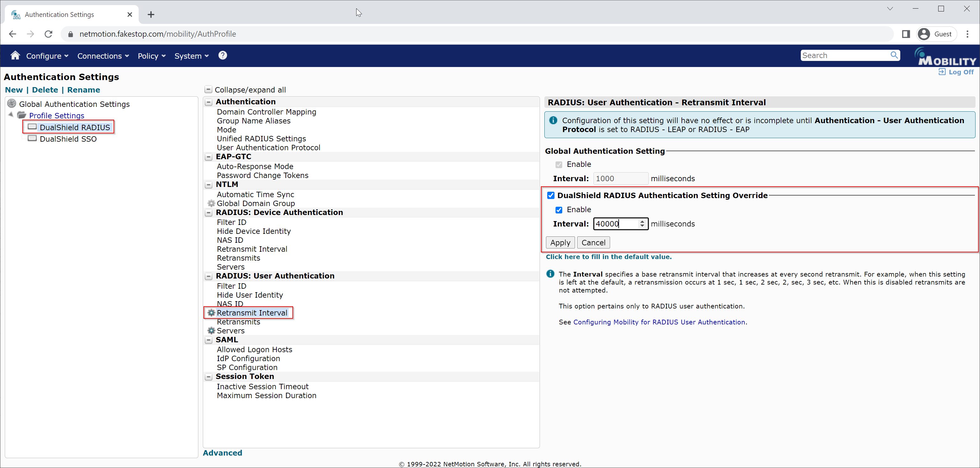Open the Help question mark icon
Image resolution: width=980 pixels, height=468 pixels.
223,56
